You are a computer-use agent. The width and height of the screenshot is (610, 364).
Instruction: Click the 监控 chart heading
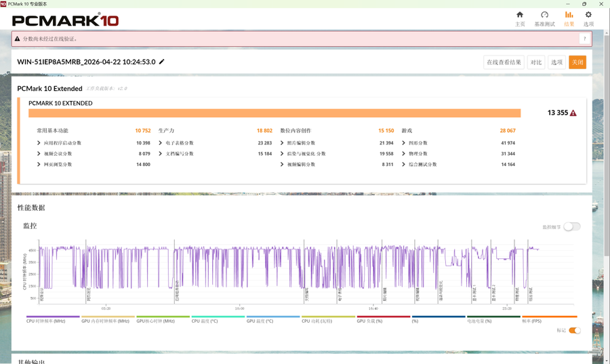tap(30, 226)
